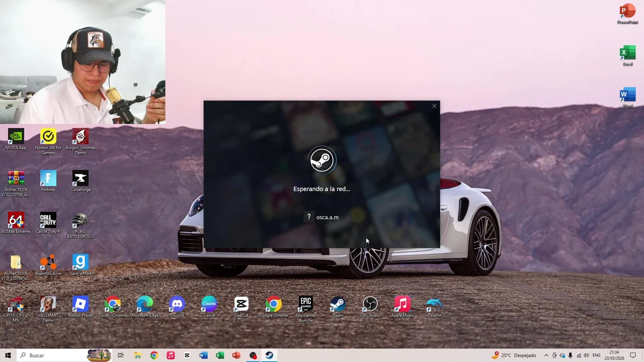644x362 pixels.
Task: Click the Steam logo in loading window
Action: (322, 160)
